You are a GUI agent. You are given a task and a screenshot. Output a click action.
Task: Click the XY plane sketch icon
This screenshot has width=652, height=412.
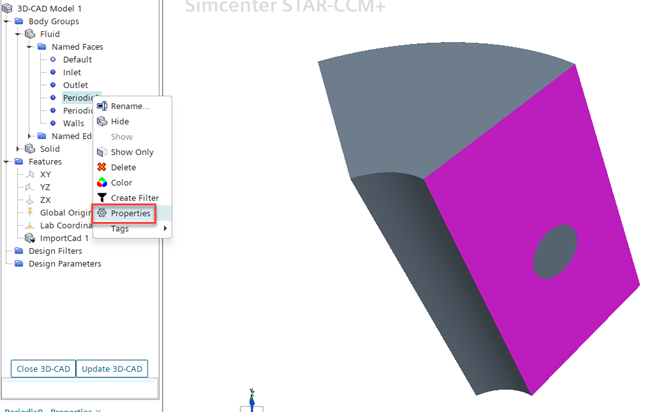pyautogui.click(x=30, y=174)
